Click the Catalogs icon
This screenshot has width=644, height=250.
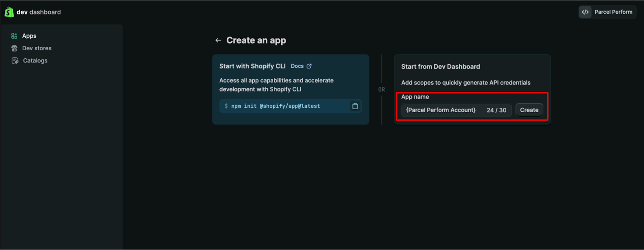(15, 60)
